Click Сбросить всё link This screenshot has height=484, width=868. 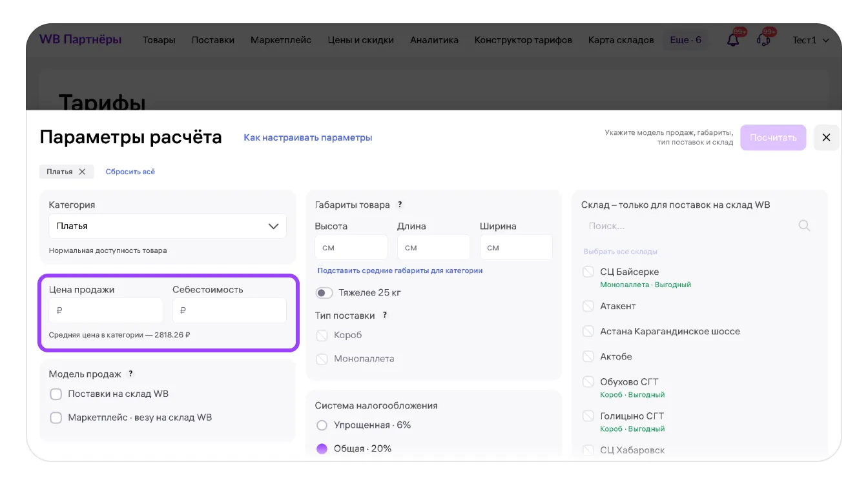(x=130, y=172)
